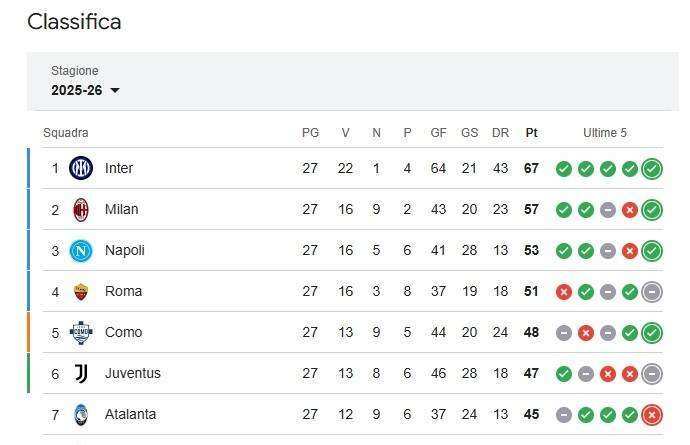
Task: Open the Juventus team name link
Action: point(132,373)
